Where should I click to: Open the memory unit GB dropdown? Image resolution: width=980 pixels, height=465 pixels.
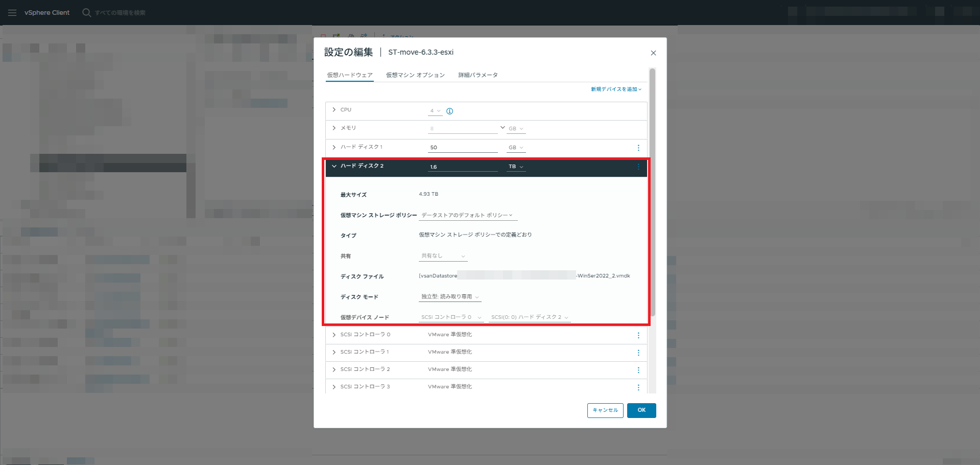[x=516, y=129]
